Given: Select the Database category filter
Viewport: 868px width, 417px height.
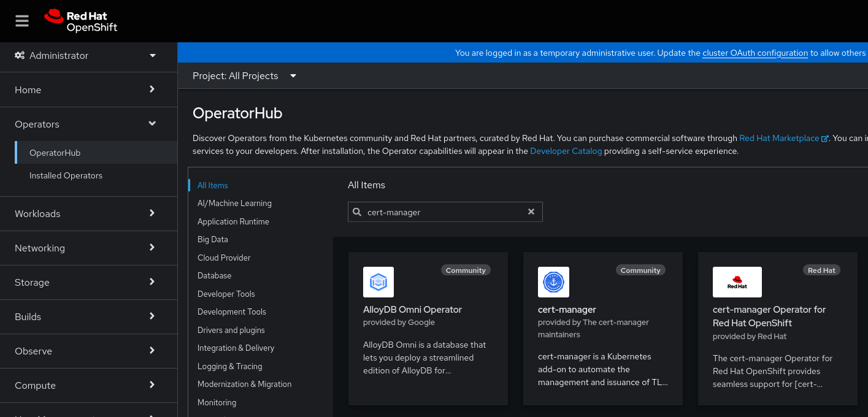Looking at the screenshot, I should (x=214, y=276).
